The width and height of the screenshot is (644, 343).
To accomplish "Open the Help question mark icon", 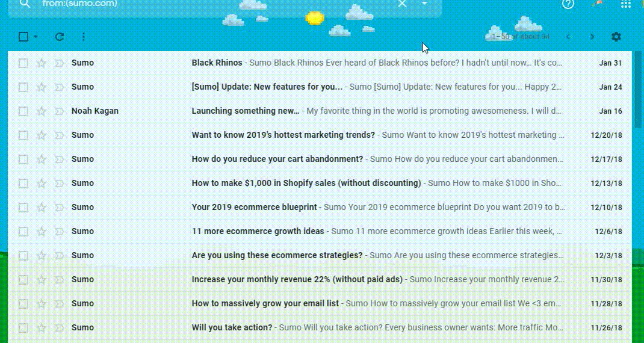I will point(568,4).
